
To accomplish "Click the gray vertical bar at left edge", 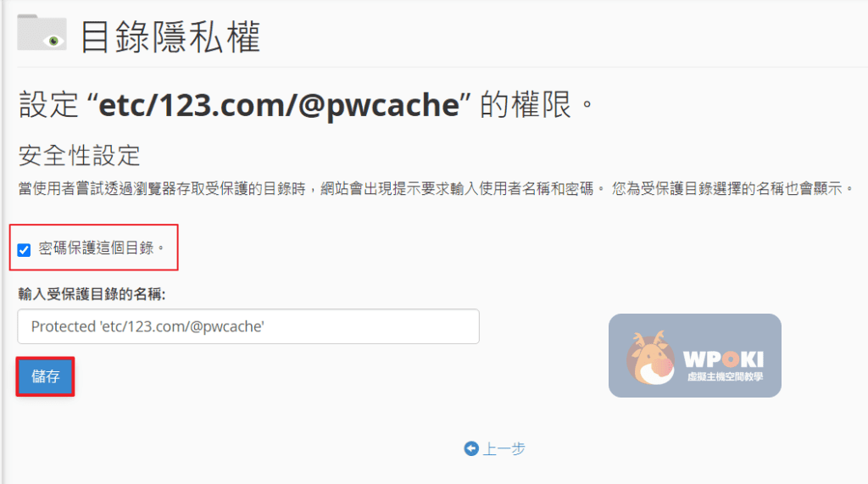I will [3, 242].
